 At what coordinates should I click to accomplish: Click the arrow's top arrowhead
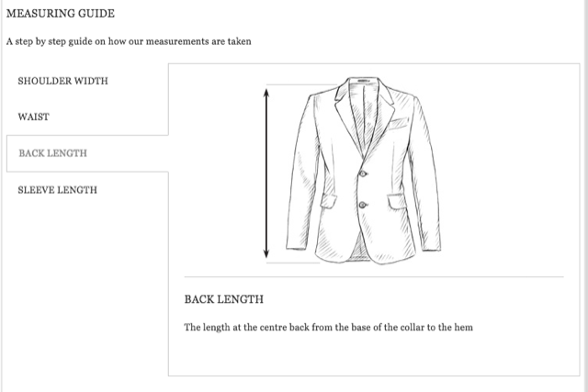tap(266, 93)
